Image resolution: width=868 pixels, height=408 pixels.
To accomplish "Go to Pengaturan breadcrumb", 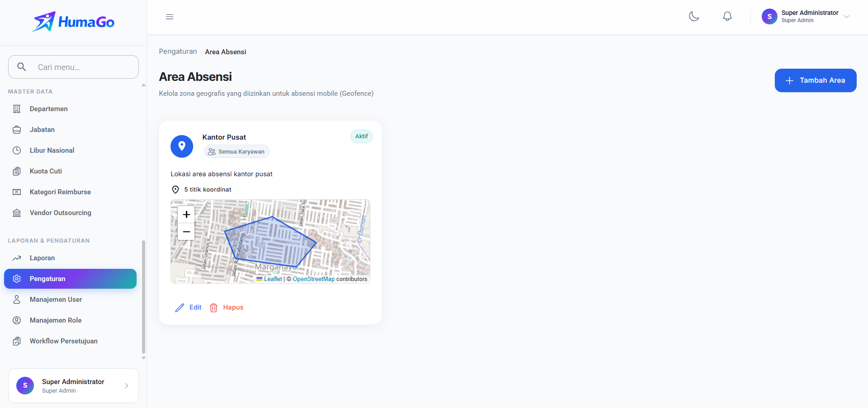I will click(x=178, y=52).
